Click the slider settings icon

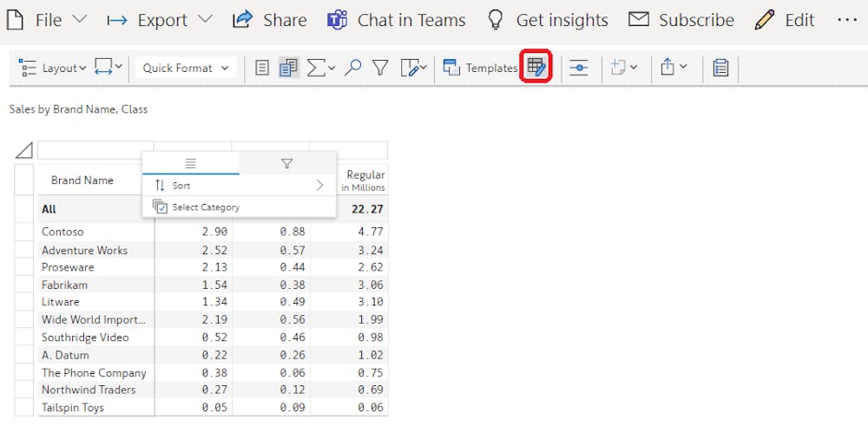click(x=578, y=68)
